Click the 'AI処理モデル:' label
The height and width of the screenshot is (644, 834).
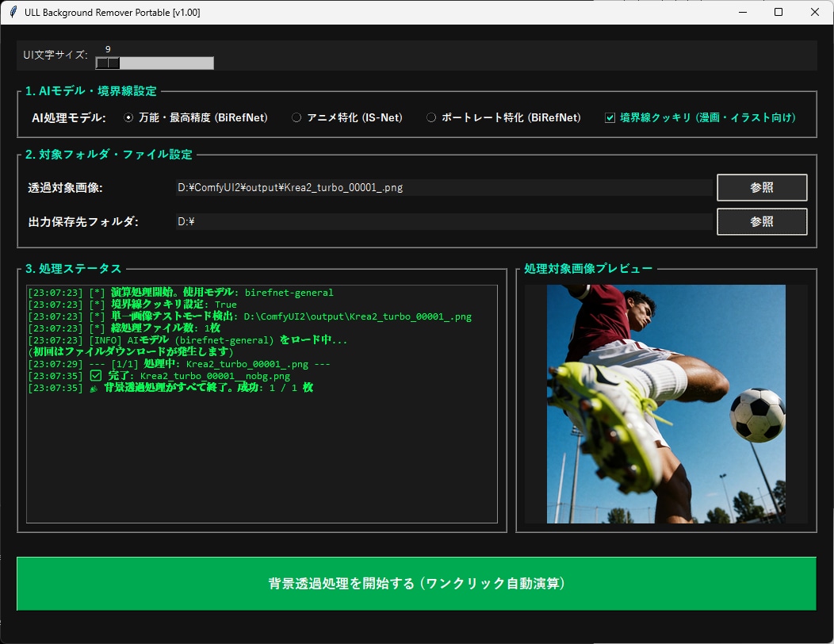pyautogui.click(x=69, y=117)
